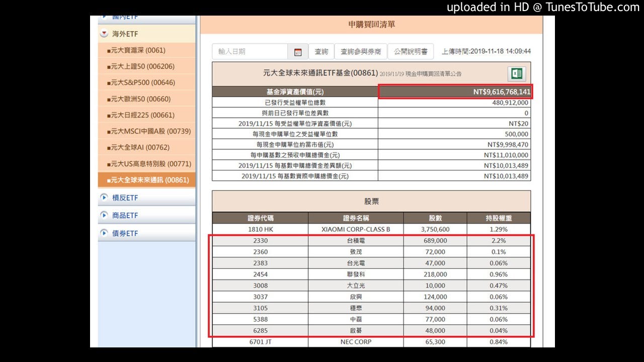644x362 pixels.
Task: Click the NEC CORP security name cell
Action: 356,342
